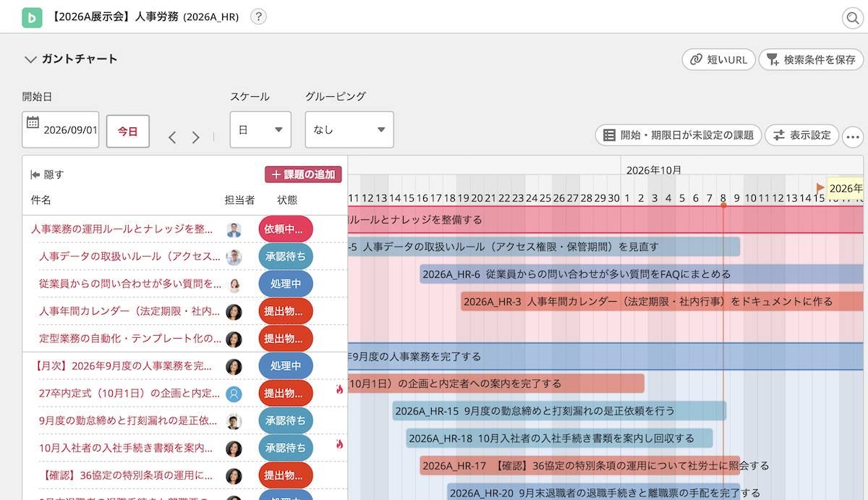The width and height of the screenshot is (868, 500).
Task: Click the red today marker dot
Action: point(723,205)
